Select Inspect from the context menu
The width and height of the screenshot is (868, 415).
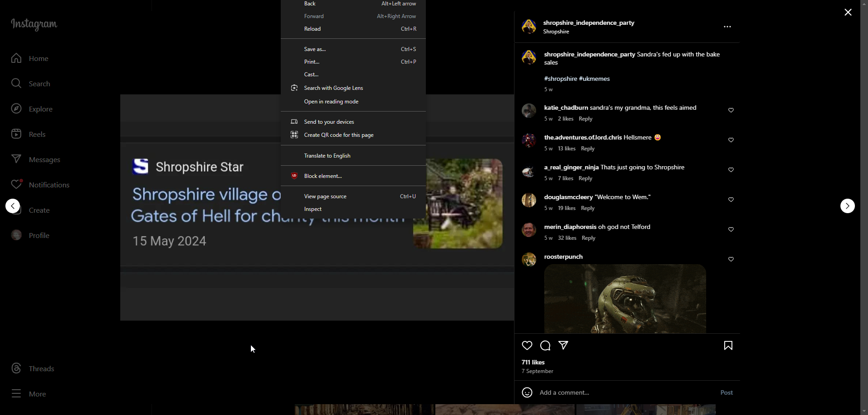(313, 209)
